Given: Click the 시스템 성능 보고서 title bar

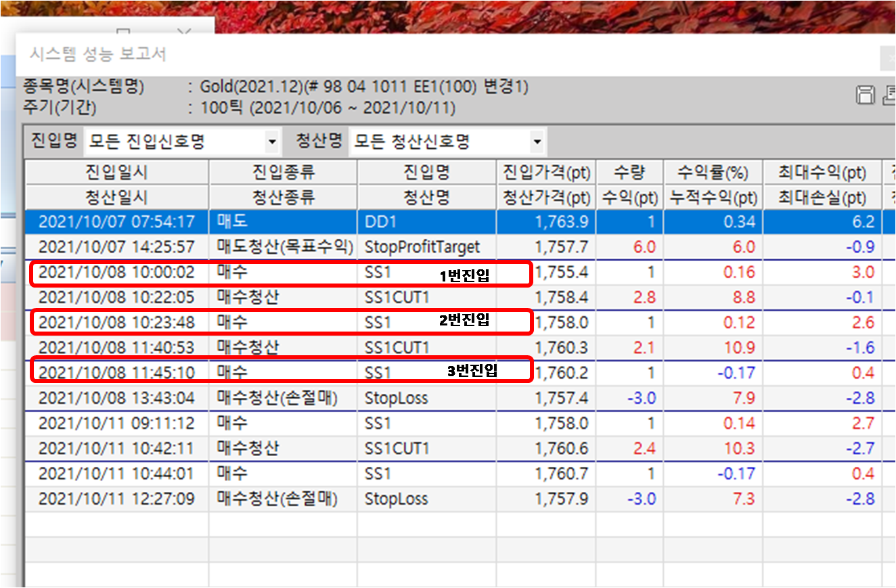Looking at the screenshot, I should click(x=406, y=55).
